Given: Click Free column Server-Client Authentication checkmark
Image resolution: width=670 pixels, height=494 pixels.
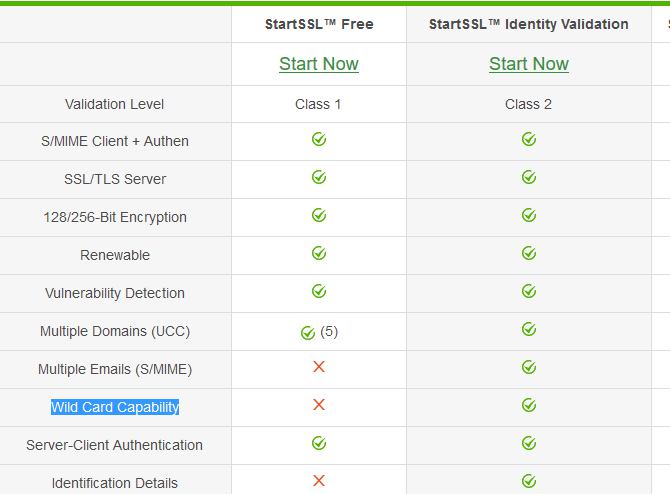Looking at the screenshot, I should [x=319, y=443].
